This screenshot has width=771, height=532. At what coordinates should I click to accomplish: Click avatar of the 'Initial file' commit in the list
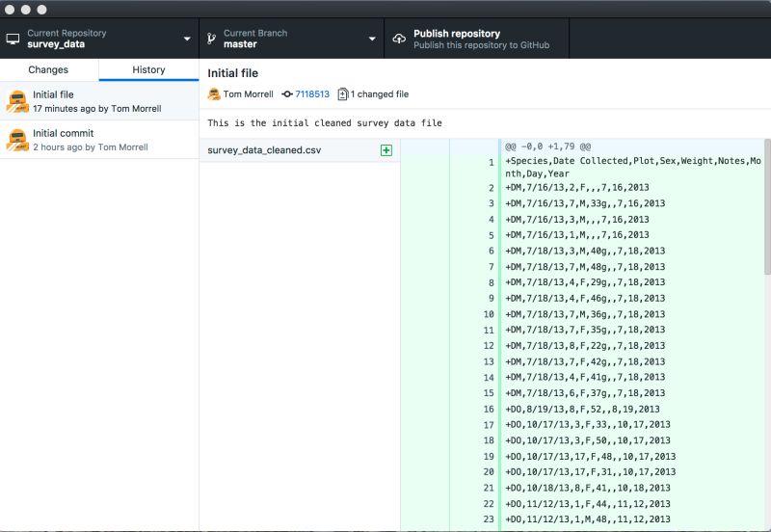coord(17,101)
